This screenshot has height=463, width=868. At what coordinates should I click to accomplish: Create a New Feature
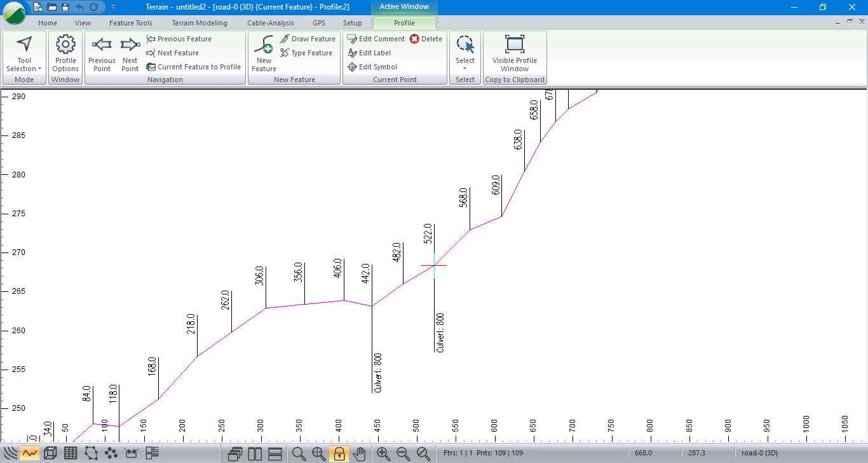tap(264, 54)
